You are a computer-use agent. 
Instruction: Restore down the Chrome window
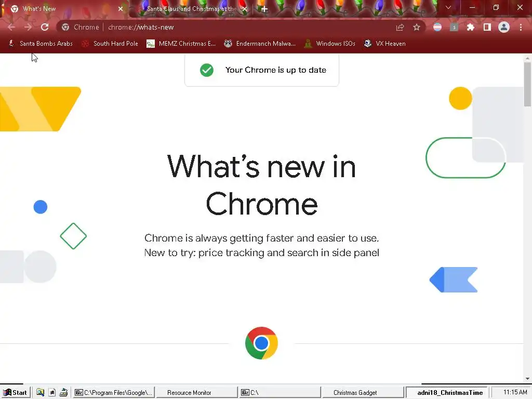[496, 7]
